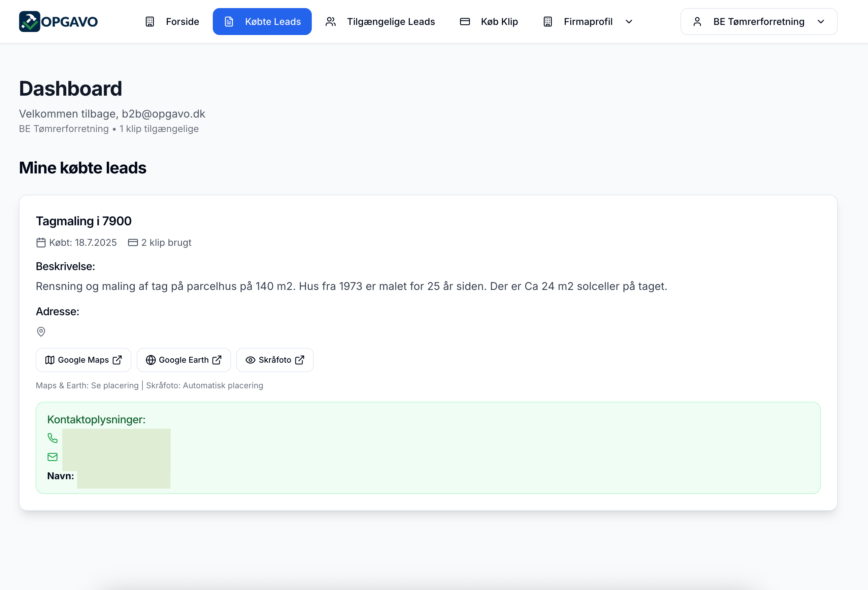Open the Firmaprofil menu

[588, 22]
